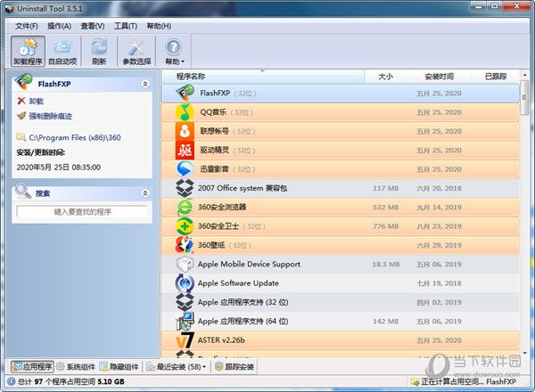
Task: Select the ASTER v2.26b icon
Action: 185,340
